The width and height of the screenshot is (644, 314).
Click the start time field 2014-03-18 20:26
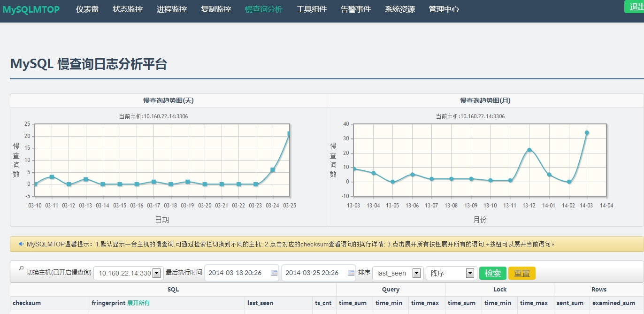tap(242, 273)
